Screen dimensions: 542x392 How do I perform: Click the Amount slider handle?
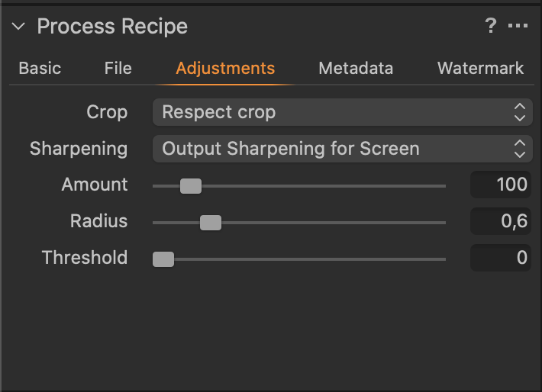point(191,185)
